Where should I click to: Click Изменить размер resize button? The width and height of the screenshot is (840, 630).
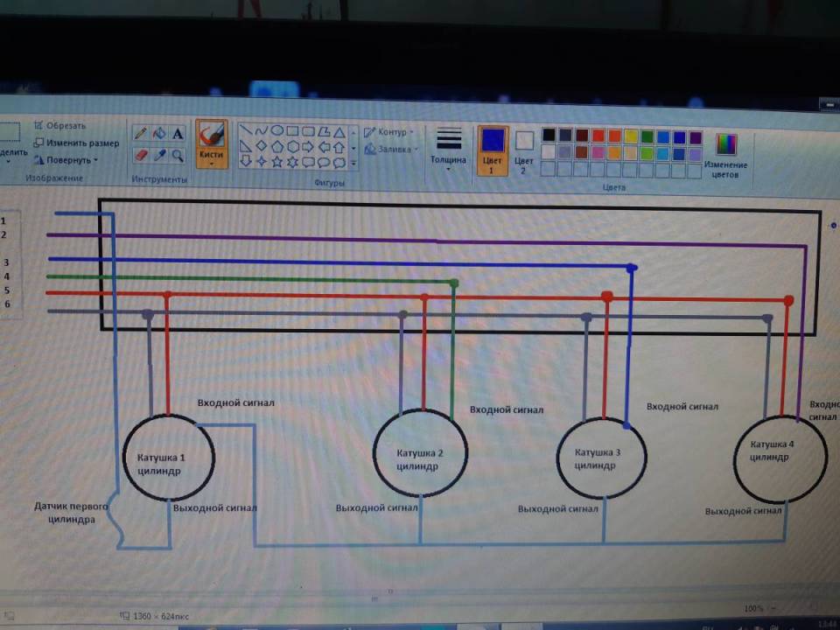pos(77,143)
